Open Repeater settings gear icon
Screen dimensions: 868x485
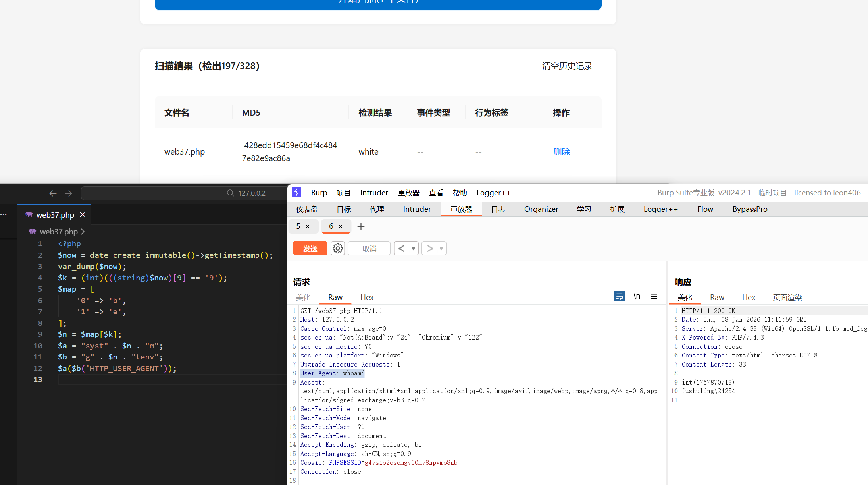(338, 249)
